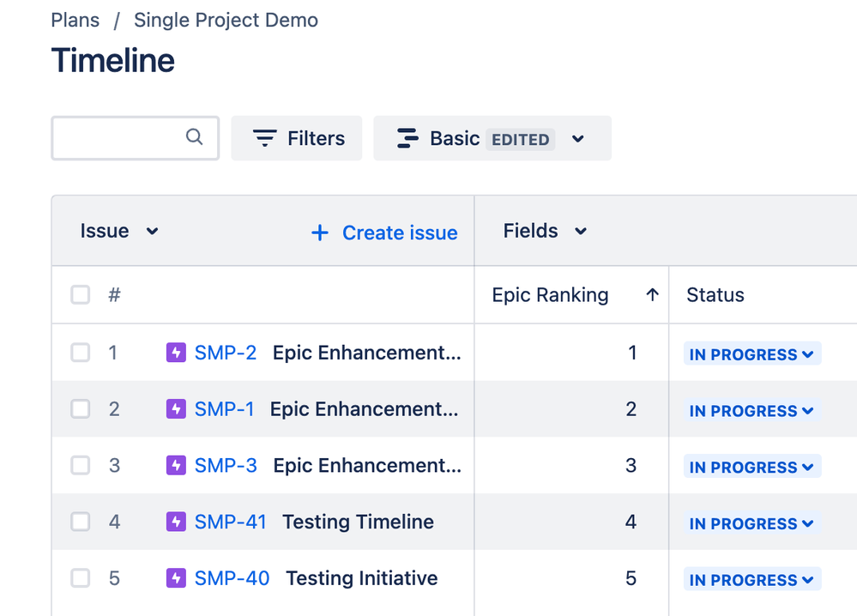Open Single Project Demo breadcrumb

pyautogui.click(x=226, y=21)
